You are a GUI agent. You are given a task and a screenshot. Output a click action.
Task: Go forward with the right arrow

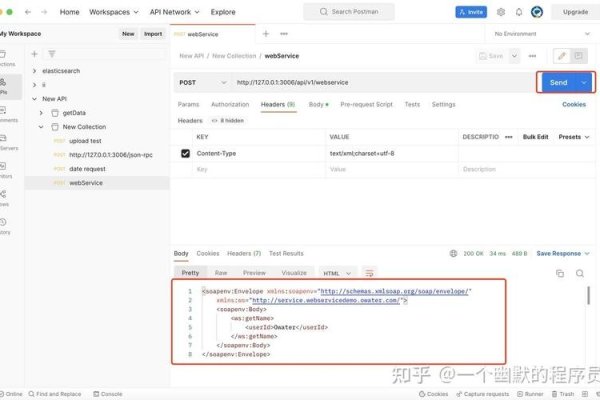[x=44, y=12]
